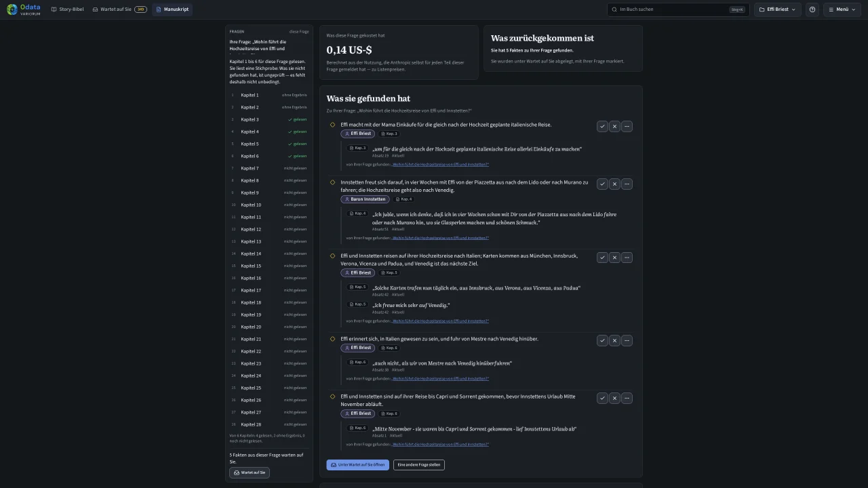Select Kapitel 28 in the chapter list
The width and height of the screenshot is (868, 488).
click(269, 424)
